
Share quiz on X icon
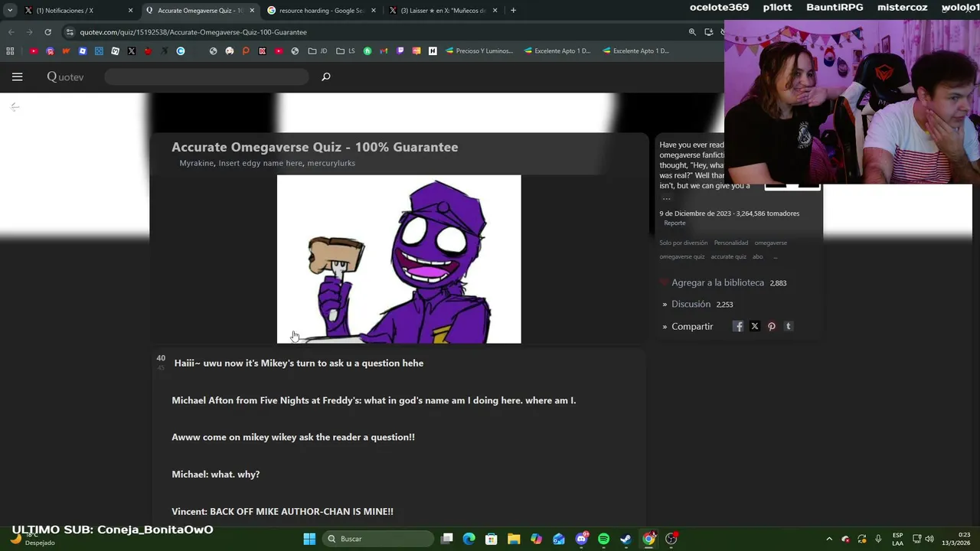[755, 326]
